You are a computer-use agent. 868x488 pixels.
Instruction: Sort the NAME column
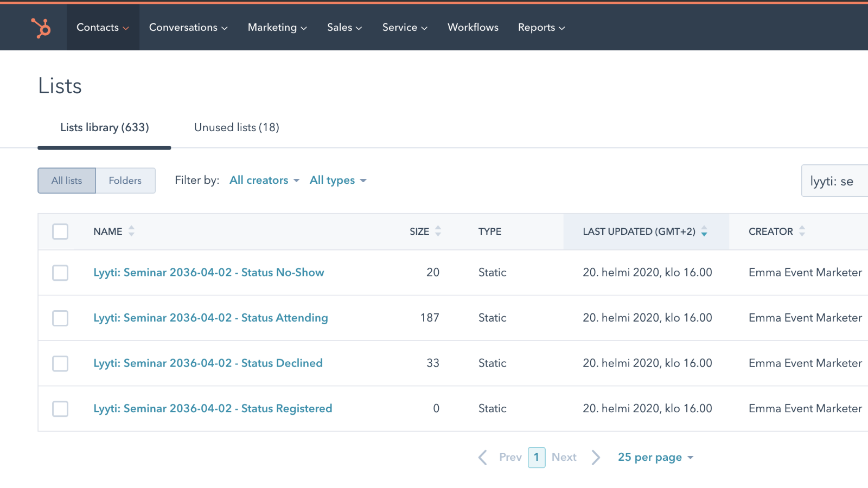pyautogui.click(x=132, y=231)
